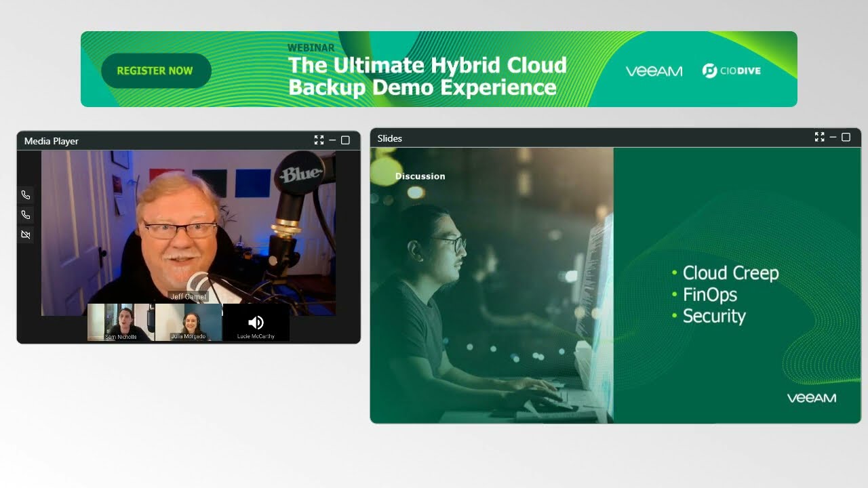
Task: Select the Media Player title bar
Action: [x=52, y=141]
